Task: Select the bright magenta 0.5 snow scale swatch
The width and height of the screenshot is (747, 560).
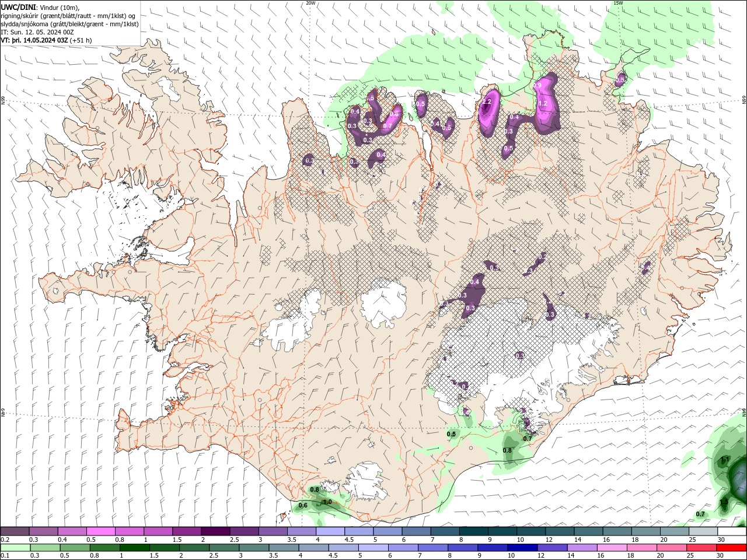Action: (100, 531)
